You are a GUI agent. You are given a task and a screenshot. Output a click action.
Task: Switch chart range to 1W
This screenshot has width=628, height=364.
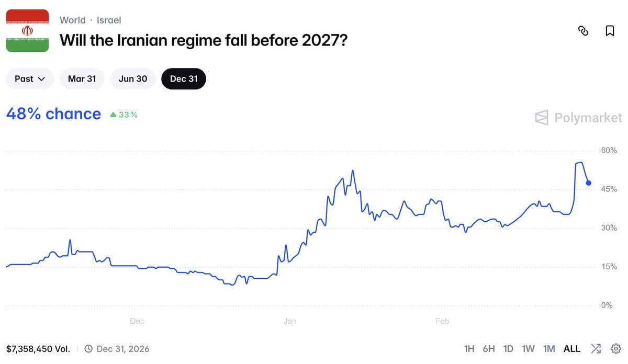coord(528,348)
